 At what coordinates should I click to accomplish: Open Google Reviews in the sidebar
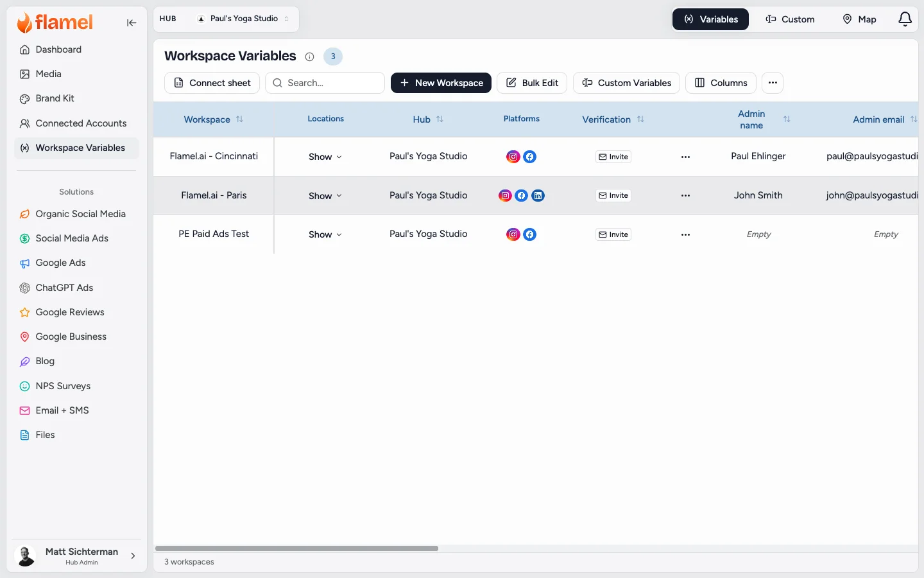[x=77, y=312]
